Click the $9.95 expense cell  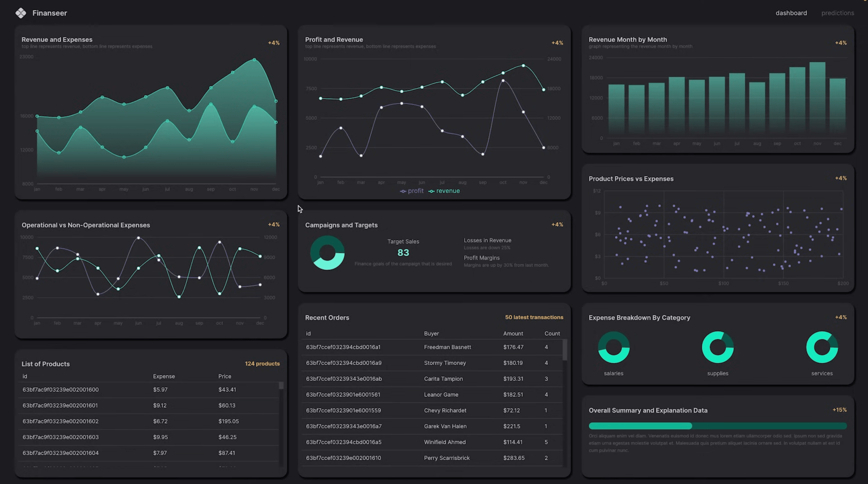[x=160, y=437]
